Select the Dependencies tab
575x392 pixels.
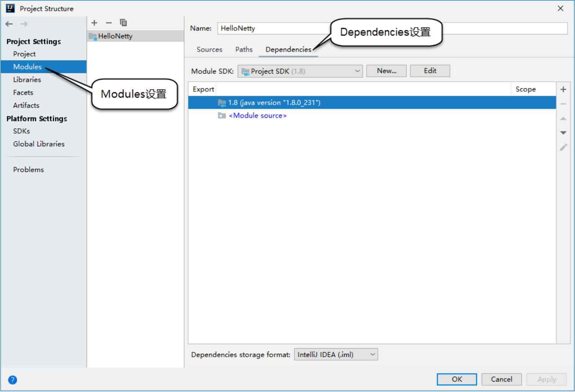[x=288, y=49]
